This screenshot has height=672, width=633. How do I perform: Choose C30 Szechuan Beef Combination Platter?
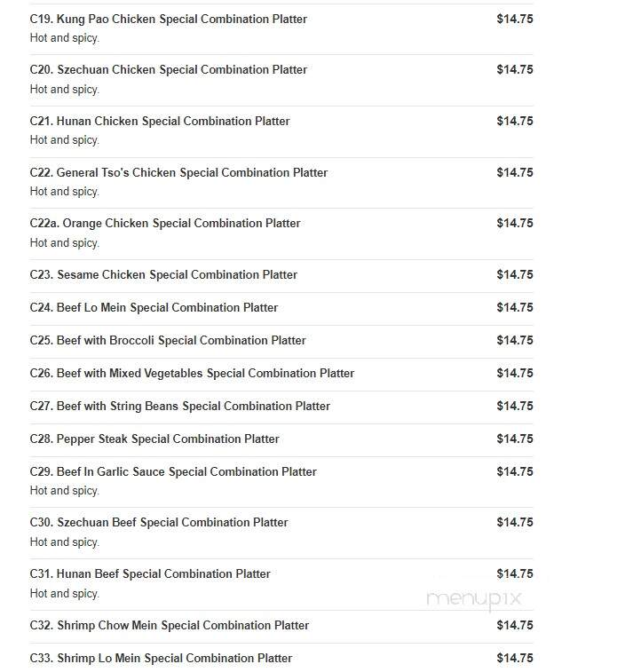pyautogui.click(x=159, y=523)
